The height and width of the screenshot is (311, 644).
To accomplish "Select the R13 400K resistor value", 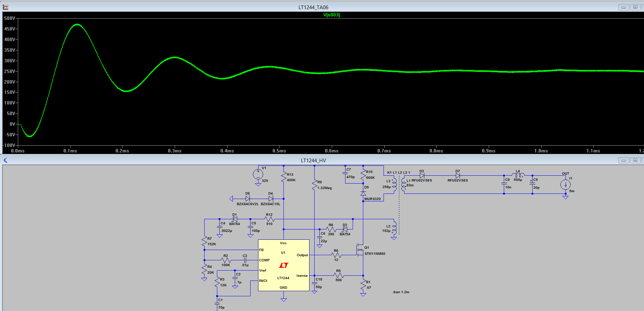I will (x=291, y=180).
